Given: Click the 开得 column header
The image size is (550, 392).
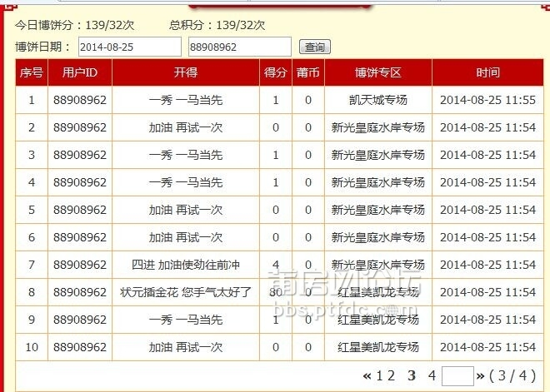Looking at the screenshot, I should point(186,72).
